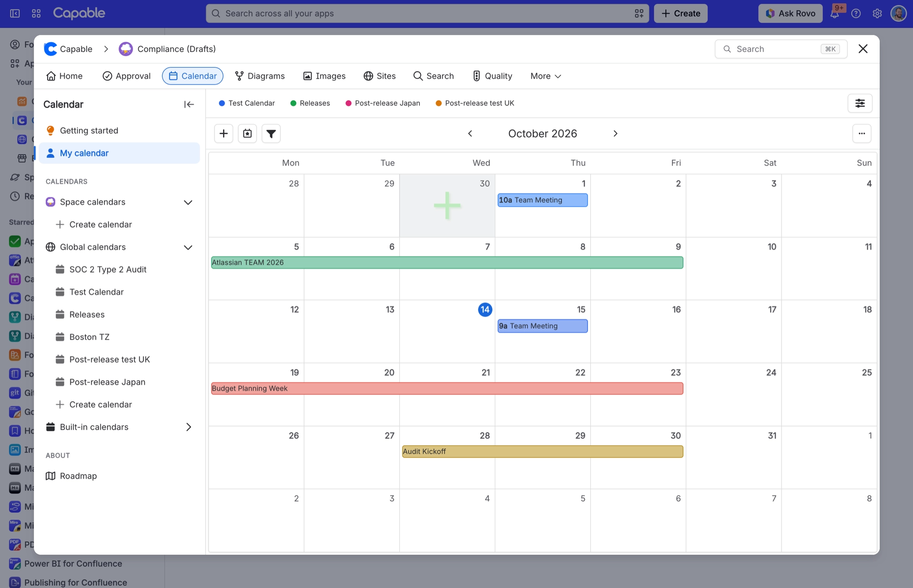Switch to the Approval tab
Viewport: 913px width, 588px height.
pos(126,76)
